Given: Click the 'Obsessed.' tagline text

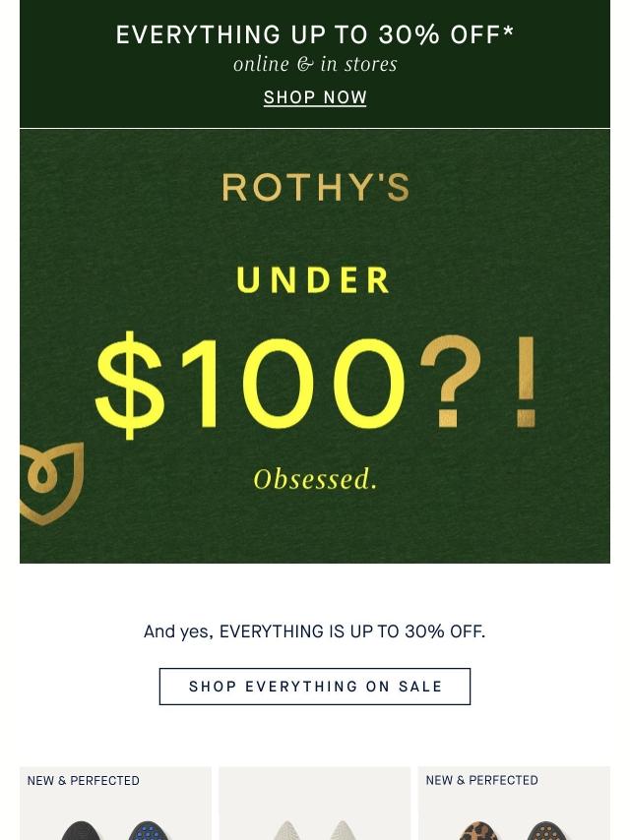Looking at the screenshot, I should (315, 479).
